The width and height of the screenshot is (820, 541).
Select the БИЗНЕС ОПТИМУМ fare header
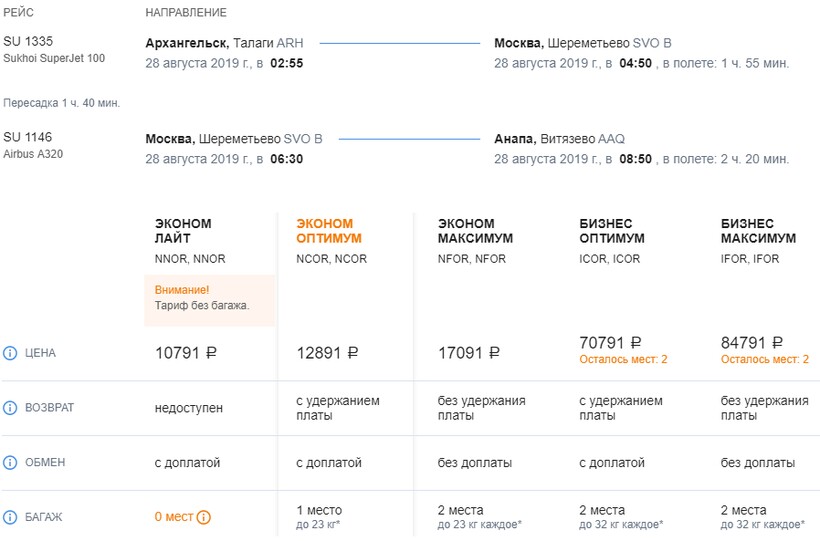(x=612, y=231)
